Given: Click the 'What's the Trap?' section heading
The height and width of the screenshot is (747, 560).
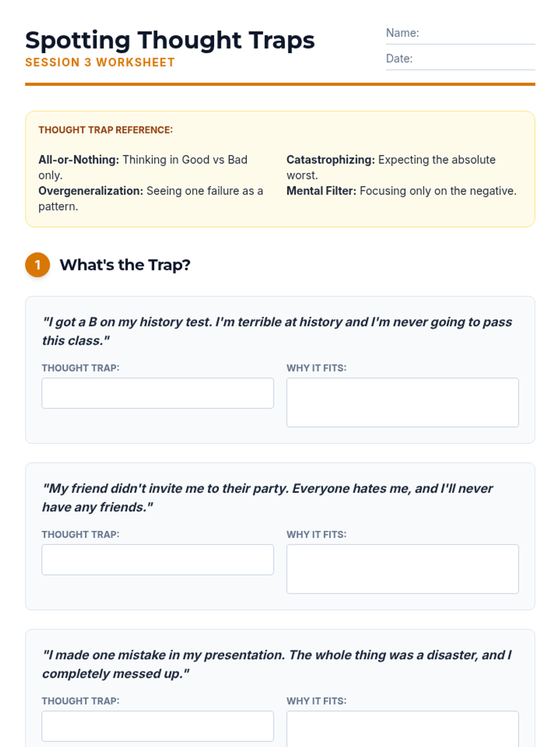Looking at the screenshot, I should 125,265.
